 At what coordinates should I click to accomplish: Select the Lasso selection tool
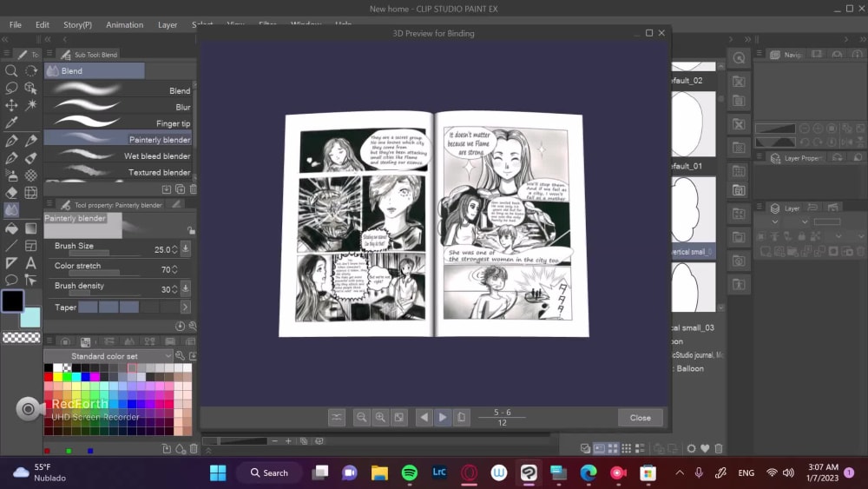coord(11,88)
